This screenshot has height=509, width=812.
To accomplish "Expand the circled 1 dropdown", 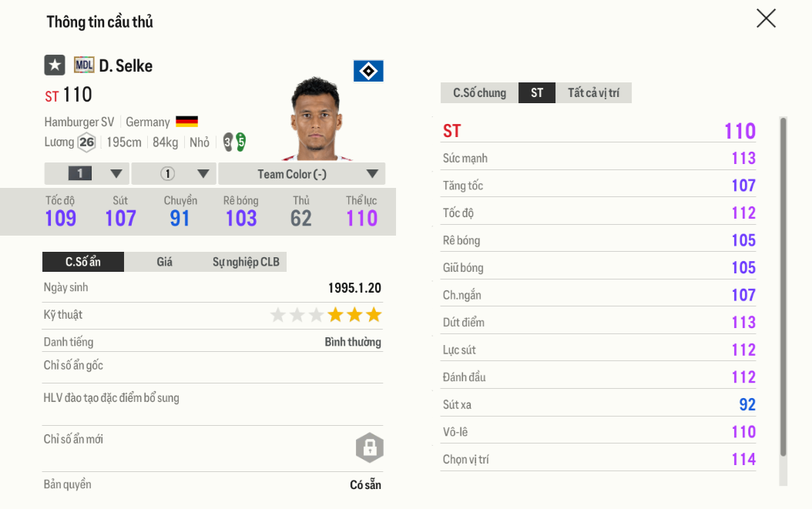I will pos(174,174).
